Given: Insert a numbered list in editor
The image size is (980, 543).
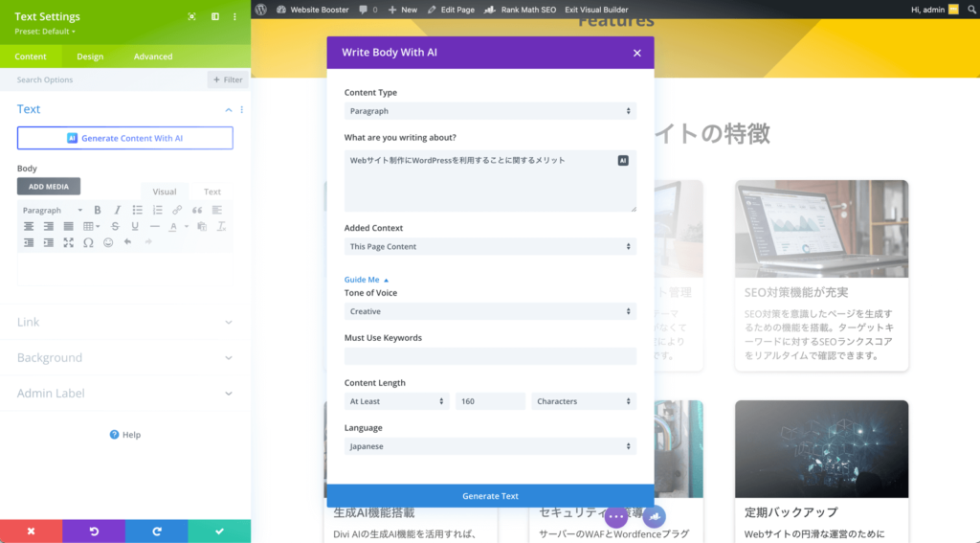Looking at the screenshot, I should 158,210.
